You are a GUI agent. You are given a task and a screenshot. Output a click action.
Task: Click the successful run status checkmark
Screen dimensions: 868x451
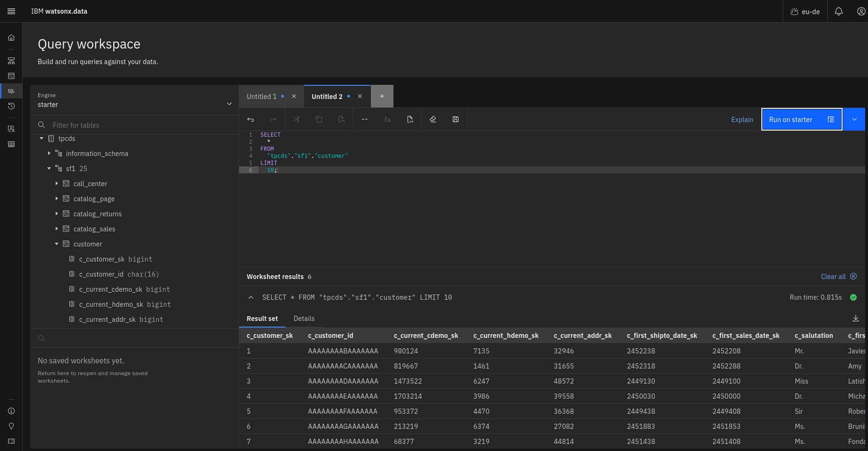tap(853, 297)
